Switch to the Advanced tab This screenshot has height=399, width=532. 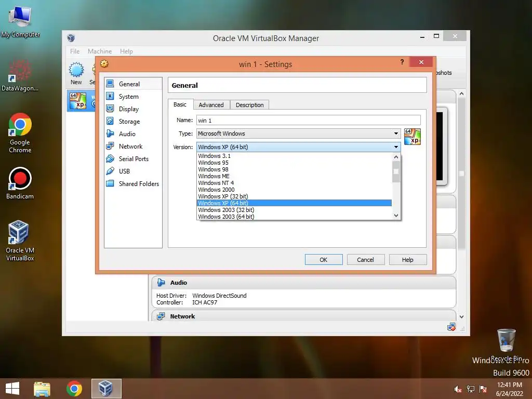tap(211, 105)
